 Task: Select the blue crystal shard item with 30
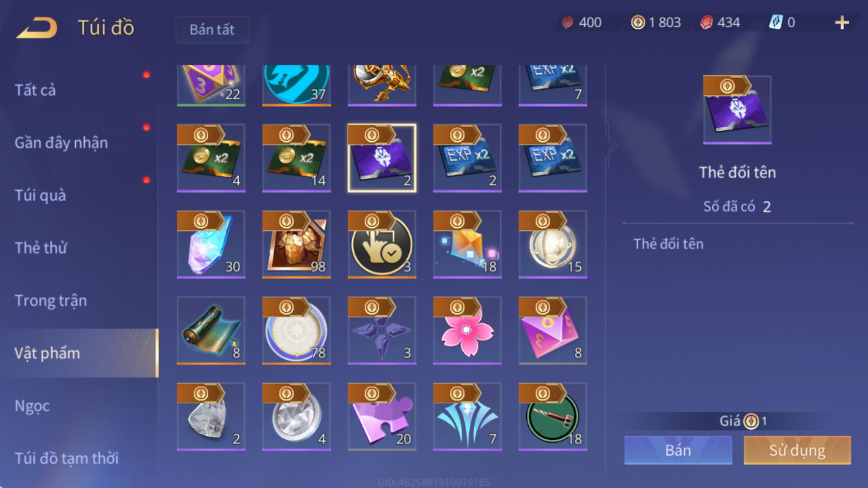tap(211, 244)
